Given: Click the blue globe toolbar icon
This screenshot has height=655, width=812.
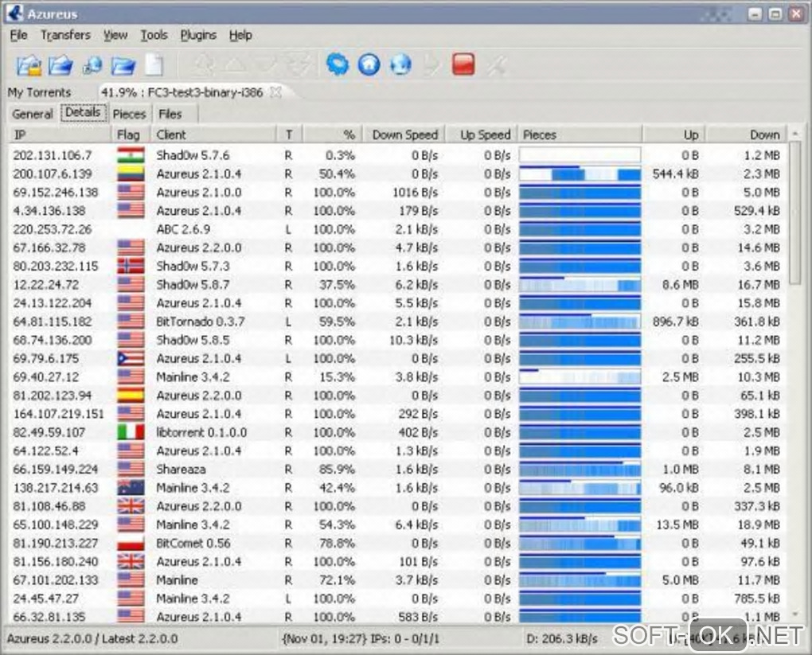Looking at the screenshot, I should tap(400, 65).
